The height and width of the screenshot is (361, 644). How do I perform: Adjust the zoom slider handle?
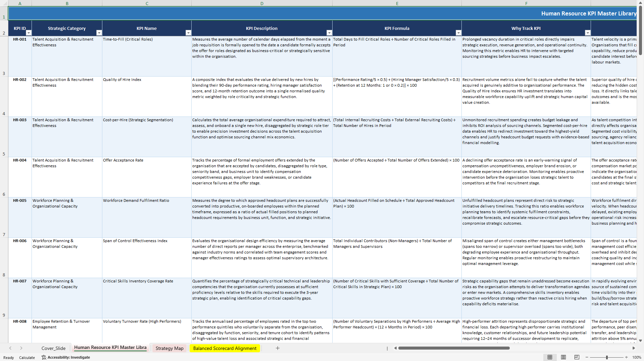point(607,357)
